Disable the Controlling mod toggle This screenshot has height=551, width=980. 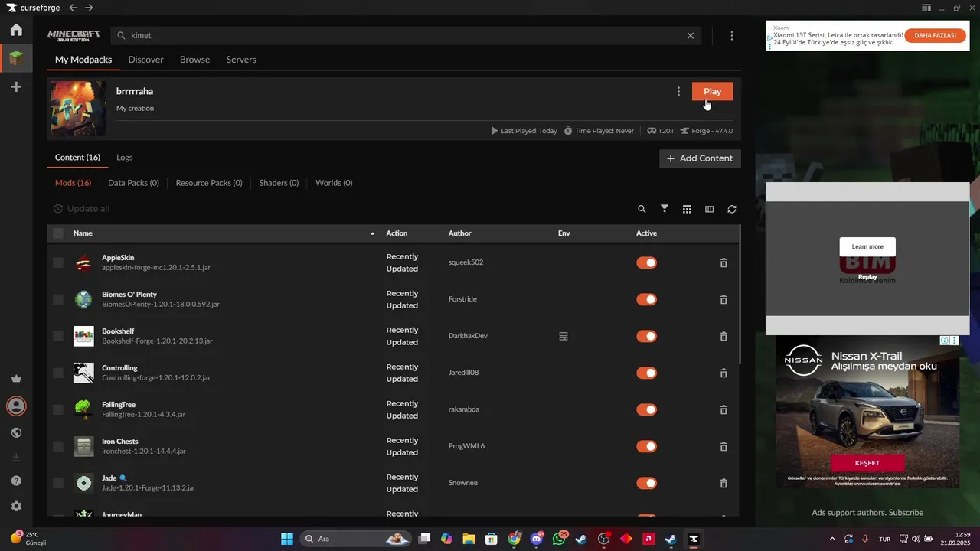[x=647, y=373]
